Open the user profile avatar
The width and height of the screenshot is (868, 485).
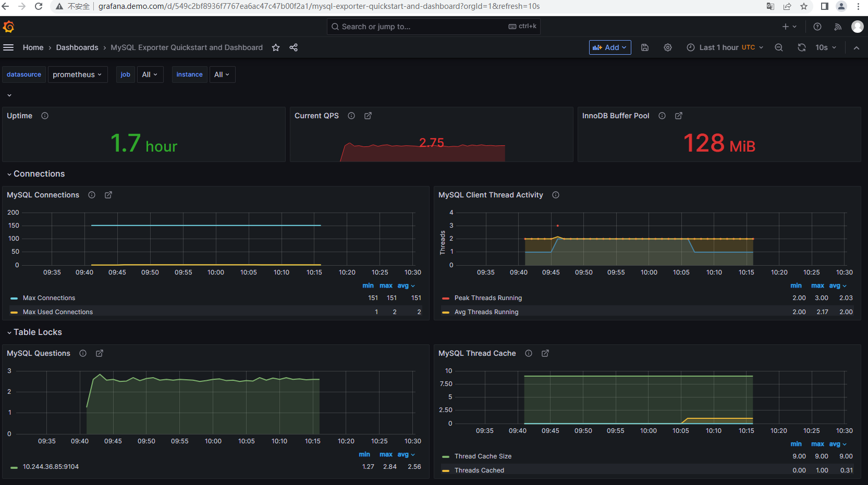[858, 27]
